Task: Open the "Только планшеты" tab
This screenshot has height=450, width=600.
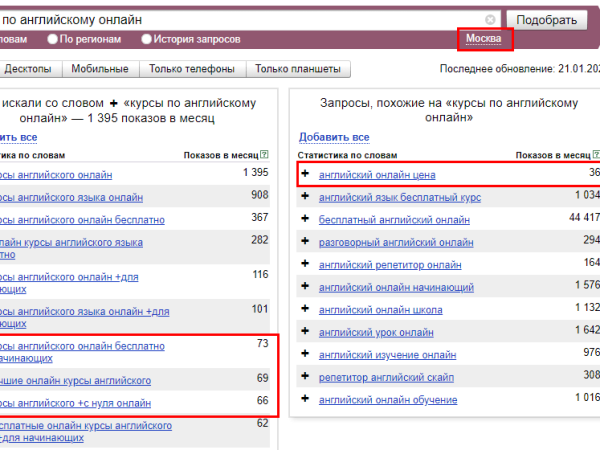Action: pos(297,69)
